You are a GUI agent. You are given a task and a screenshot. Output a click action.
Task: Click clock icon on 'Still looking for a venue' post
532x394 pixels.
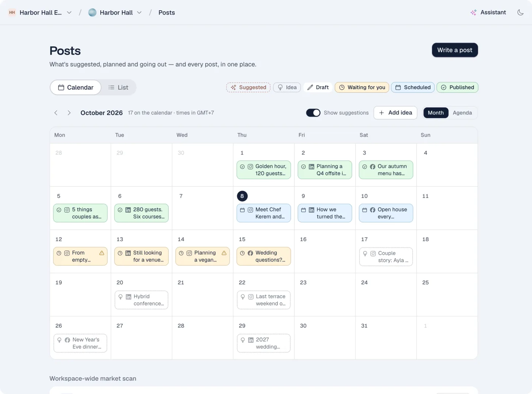coord(120,253)
